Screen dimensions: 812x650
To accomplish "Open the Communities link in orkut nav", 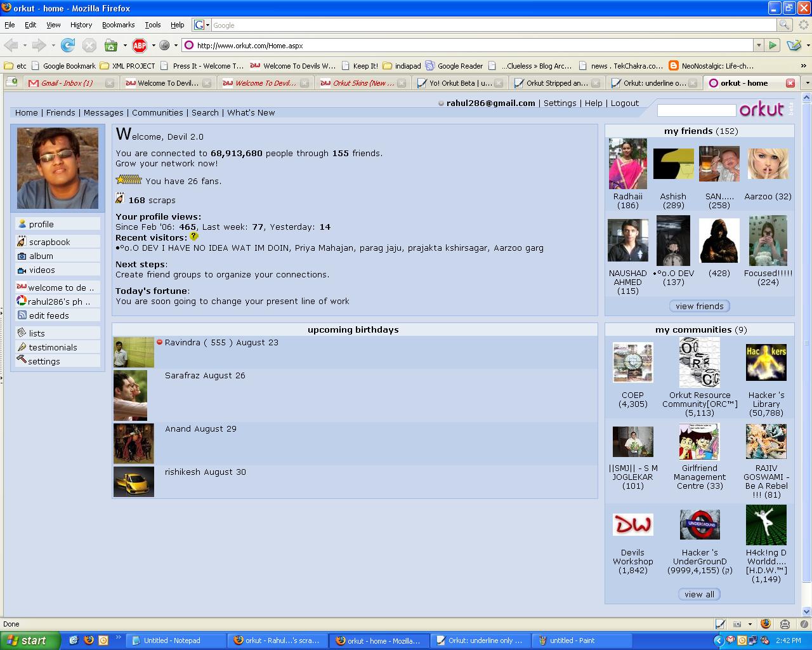I will tap(157, 112).
